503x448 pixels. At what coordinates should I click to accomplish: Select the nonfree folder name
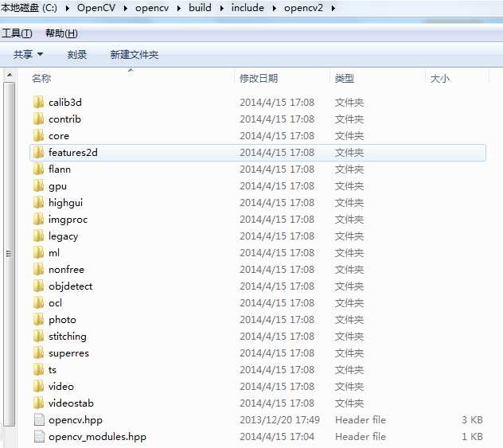coord(66,270)
